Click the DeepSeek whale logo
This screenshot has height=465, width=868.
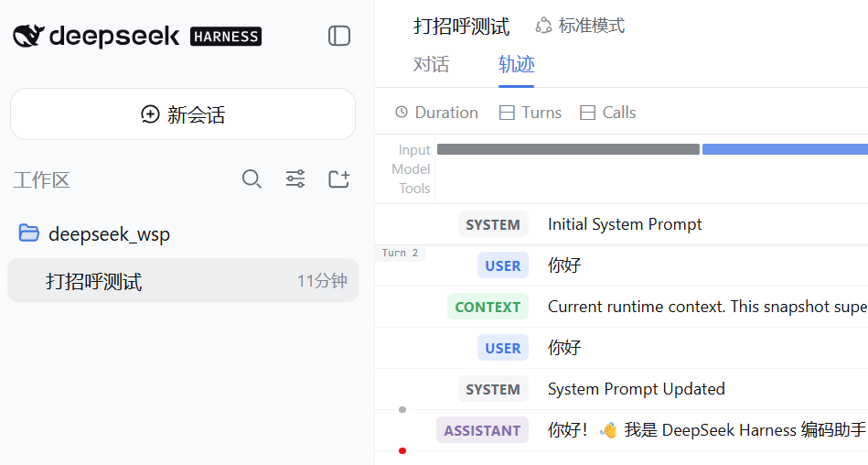coord(28,36)
